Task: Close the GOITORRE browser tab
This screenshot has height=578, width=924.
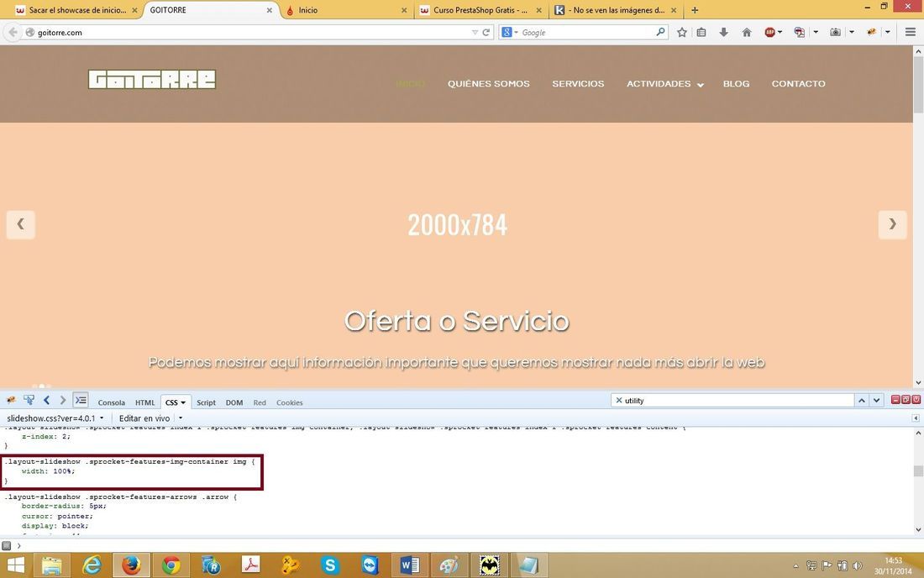Action: (x=270, y=10)
